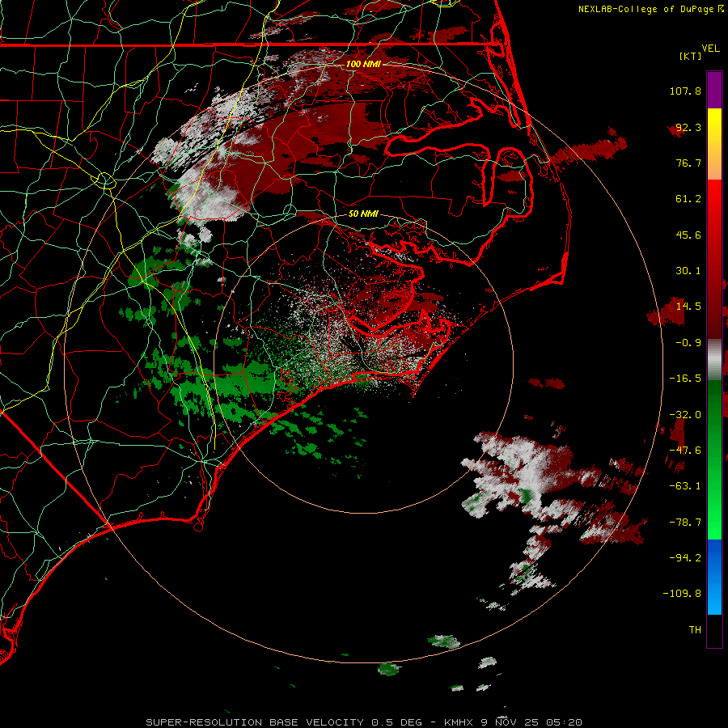Screen dimensions: 728x728
Task: Click the Super-Resolution Base Velocity caption
Action: point(364,722)
